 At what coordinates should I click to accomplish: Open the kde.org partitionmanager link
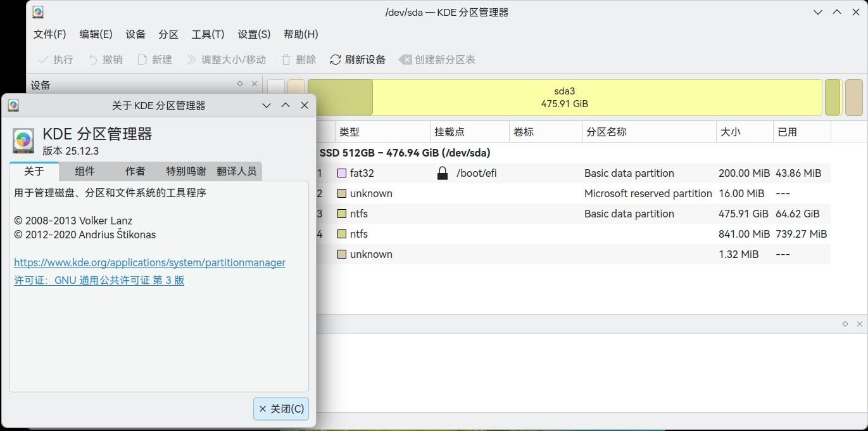click(149, 262)
